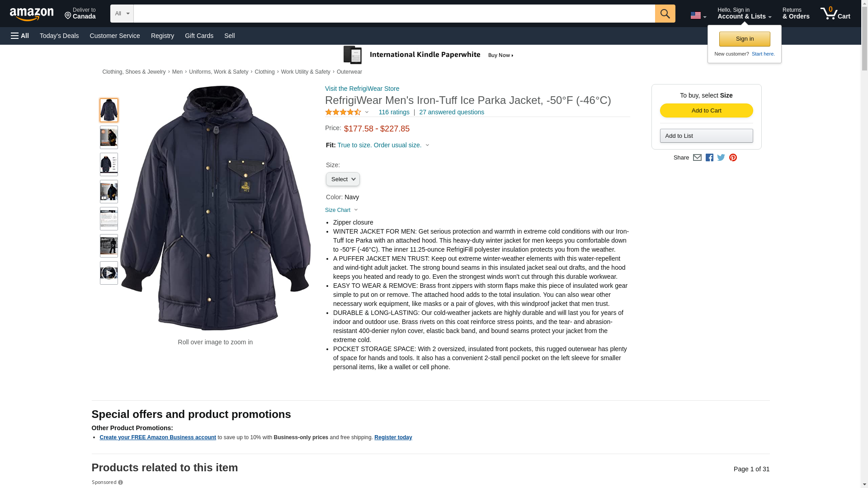The image size is (868, 488).
Task: Open the shopping cart
Action: pos(835,14)
